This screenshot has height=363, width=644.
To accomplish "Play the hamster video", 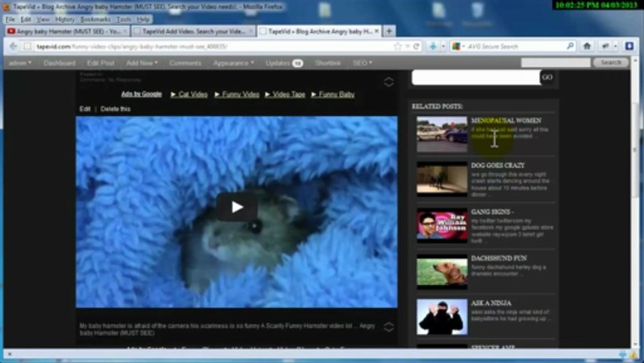I will point(237,207).
